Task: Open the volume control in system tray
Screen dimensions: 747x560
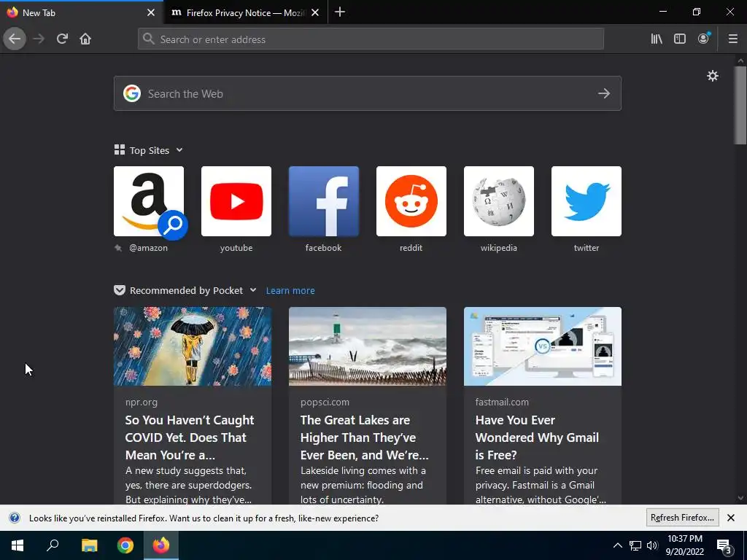Action: point(652,545)
